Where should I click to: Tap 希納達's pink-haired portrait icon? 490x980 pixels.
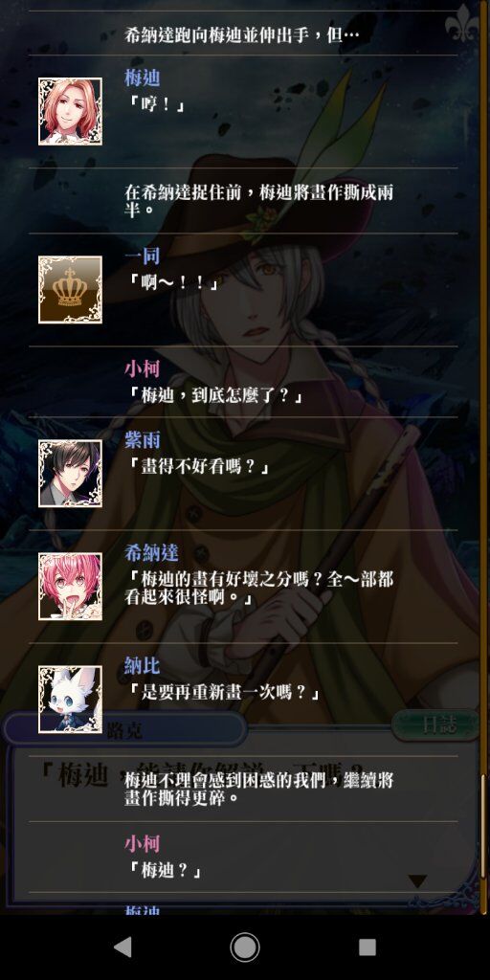tap(70, 587)
